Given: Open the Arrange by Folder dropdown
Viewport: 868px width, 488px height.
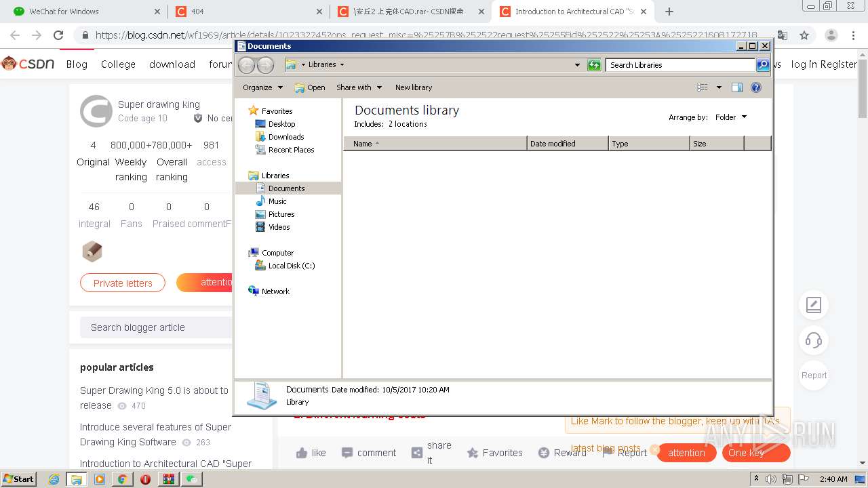Looking at the screenshot, I should 731,117.
